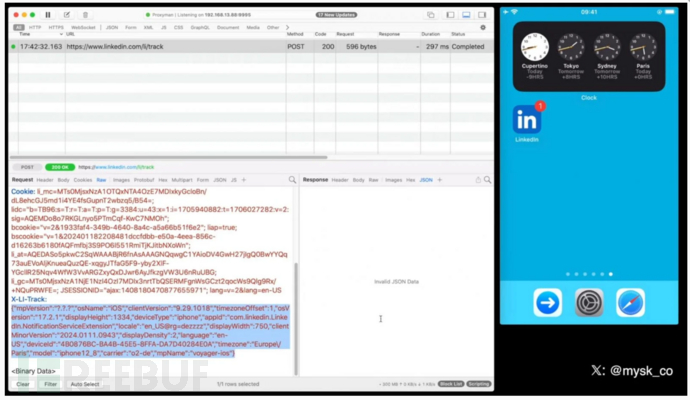Tap the Cupertino clock in widget
The height and width of the screenshot is (400, 690).
(x=535, y=47)
